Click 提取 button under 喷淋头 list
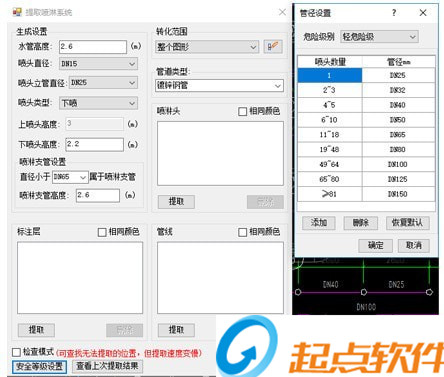444x377 pixels. pyautogui.click(x=176, y=202)
